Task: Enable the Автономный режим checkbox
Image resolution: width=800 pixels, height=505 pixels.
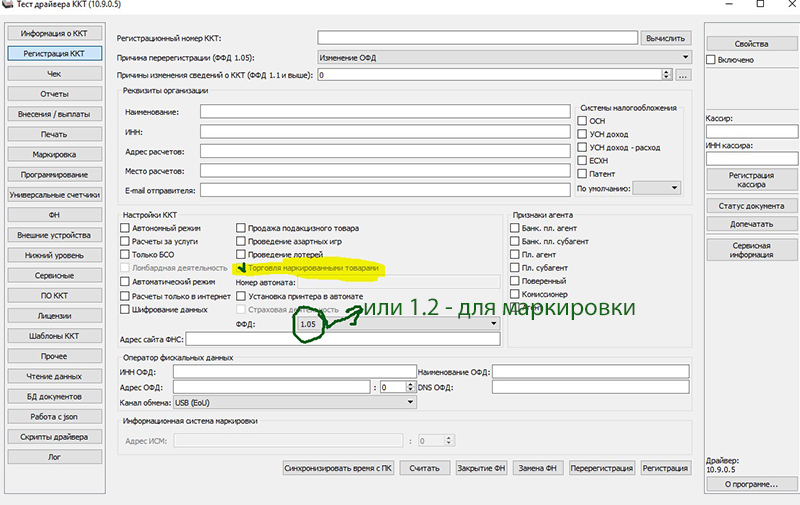Action: [x=125, y=228]
